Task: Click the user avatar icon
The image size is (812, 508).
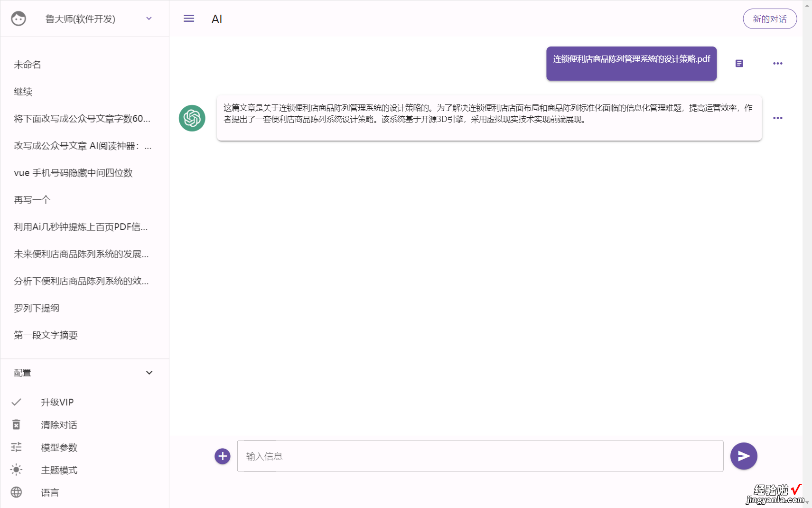Action: [19, 19]
